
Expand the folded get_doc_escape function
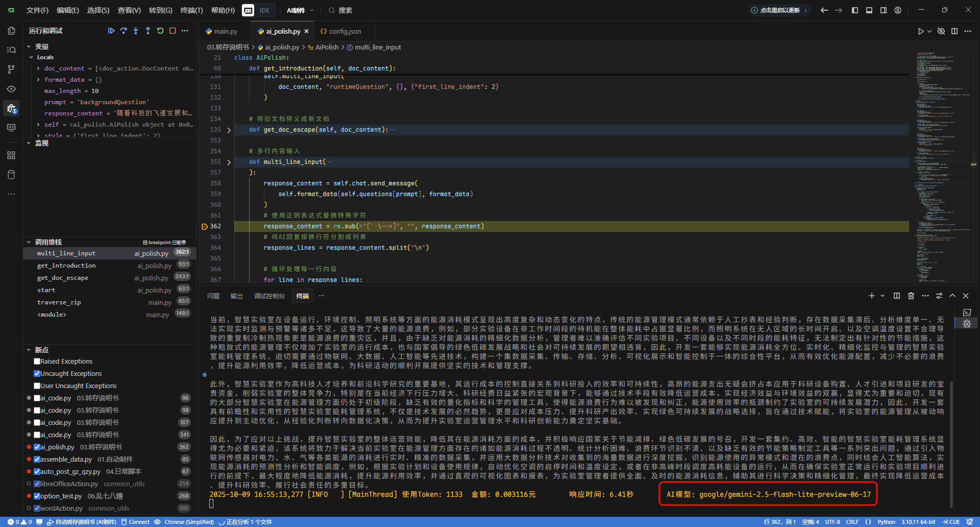[229, 130]
